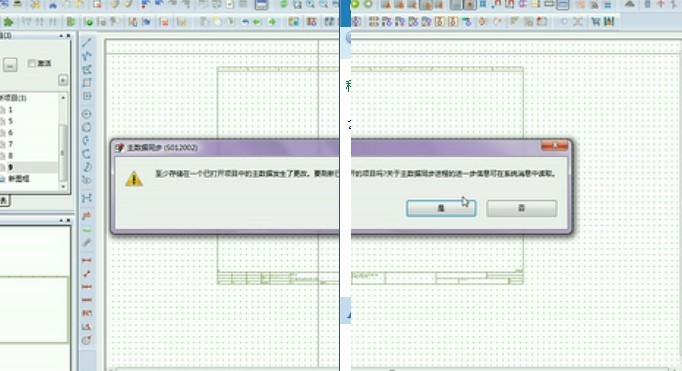The height and width of the screenshot is (371, 682).
Task: Click the 是 (Yes) button in dialog
Action: pyautogui.click(x=441, y=208)
